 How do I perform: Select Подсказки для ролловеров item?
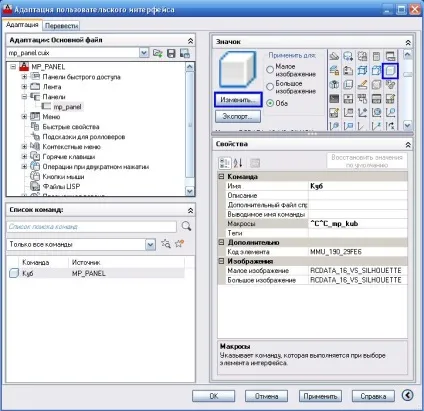point(84,137)
